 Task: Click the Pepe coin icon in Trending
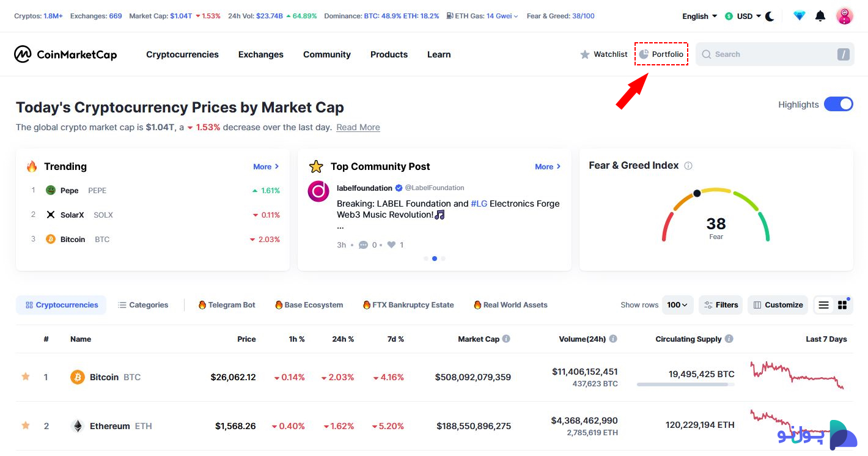click(x=51, y=190)
